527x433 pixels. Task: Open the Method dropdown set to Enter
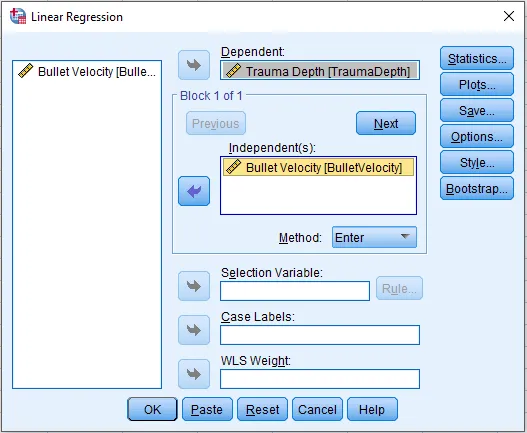pyautogui.click(x=374, y=237)
